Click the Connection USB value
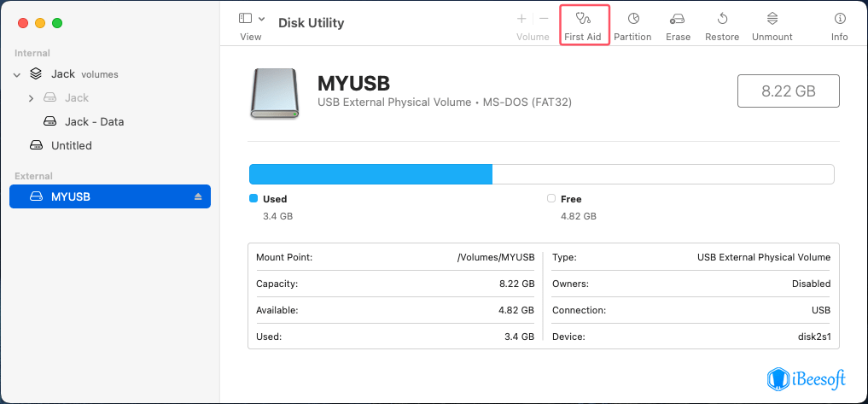This screenshot has width=868, height=404. click(x=822, y=310)
